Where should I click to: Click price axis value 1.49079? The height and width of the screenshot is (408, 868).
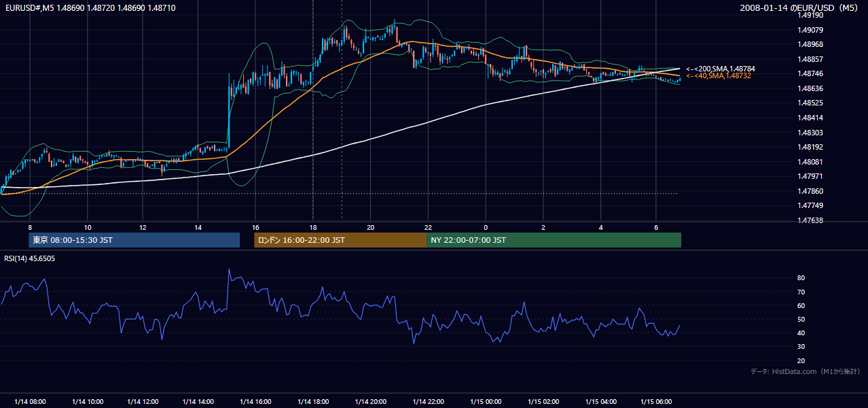pyautogui.click(x=811, y=30)
